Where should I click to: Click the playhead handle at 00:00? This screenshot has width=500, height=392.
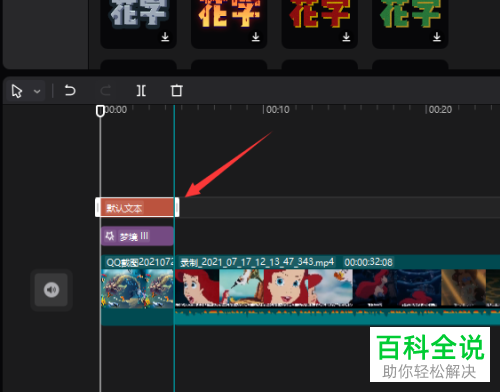tap(100, 111)
